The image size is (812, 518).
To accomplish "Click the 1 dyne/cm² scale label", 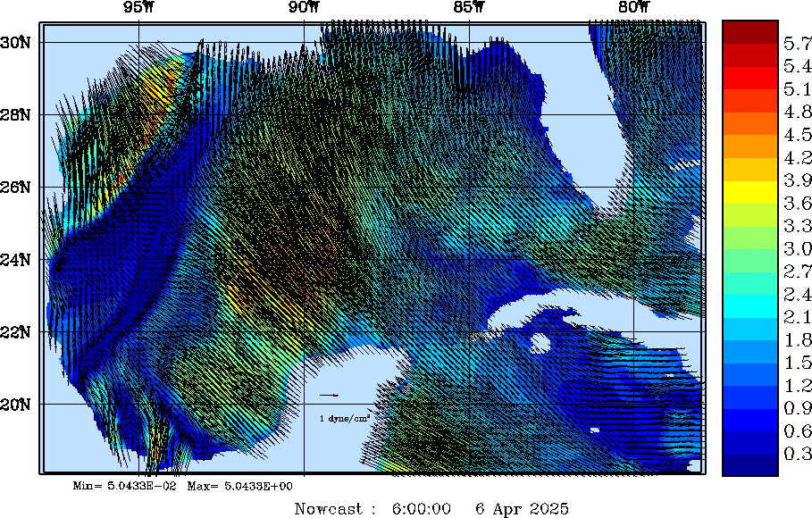I will click(x=345, y=418).
